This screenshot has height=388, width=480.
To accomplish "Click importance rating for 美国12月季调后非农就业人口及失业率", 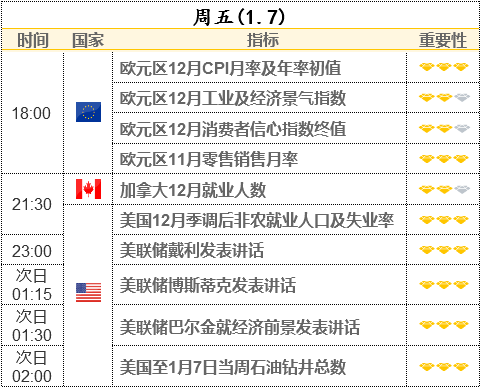I will (444, 220).
